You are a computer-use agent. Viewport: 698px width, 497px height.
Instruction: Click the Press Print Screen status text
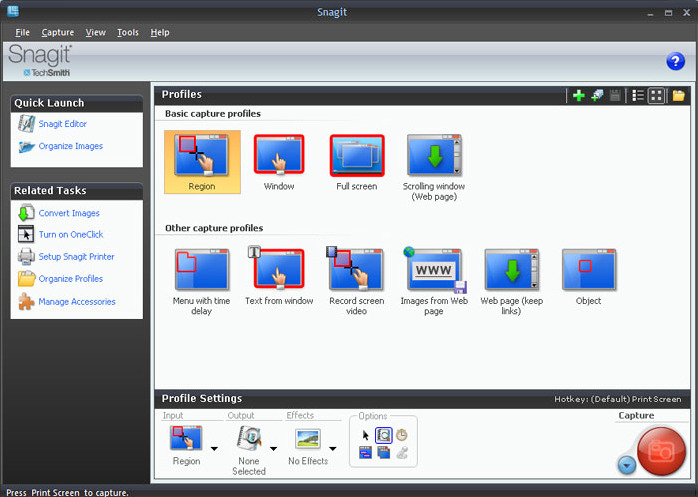point(67,493)
